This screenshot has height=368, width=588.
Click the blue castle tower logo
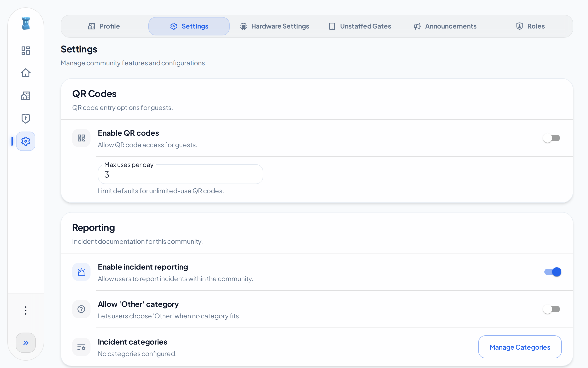(x=26, y=23)
